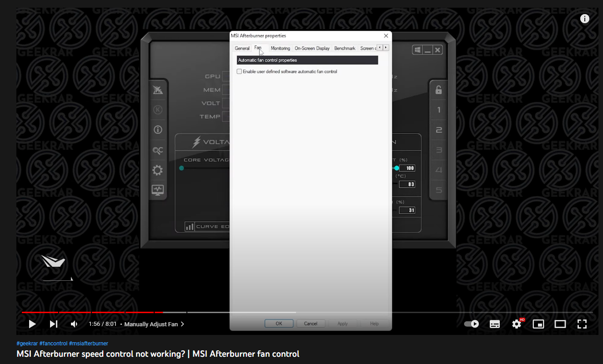This screenshot has height=364, width=603.
Task: Open the On-Screen Display tab
Action: [x=312, y=48]
